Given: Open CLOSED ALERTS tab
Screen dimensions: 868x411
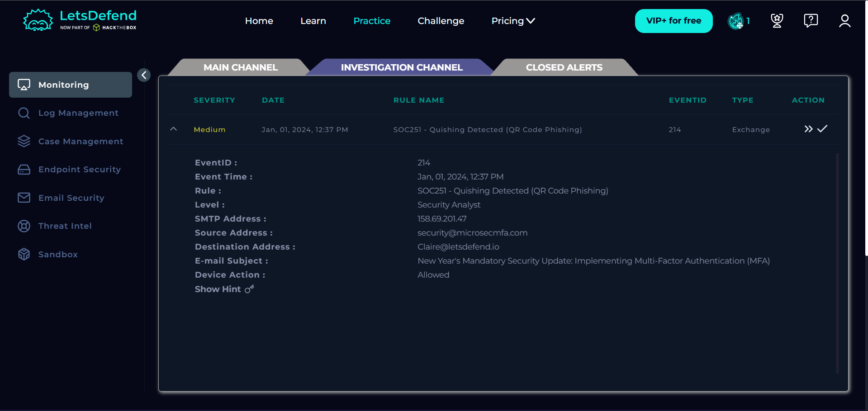Looking at the screenshot, I should pyautogui.click(x=564, y=67).
